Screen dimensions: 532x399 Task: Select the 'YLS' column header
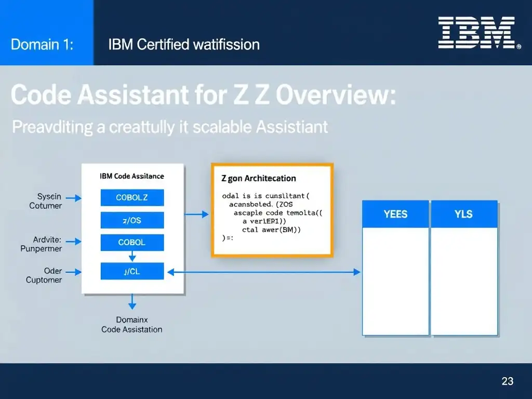click(464, 214)
